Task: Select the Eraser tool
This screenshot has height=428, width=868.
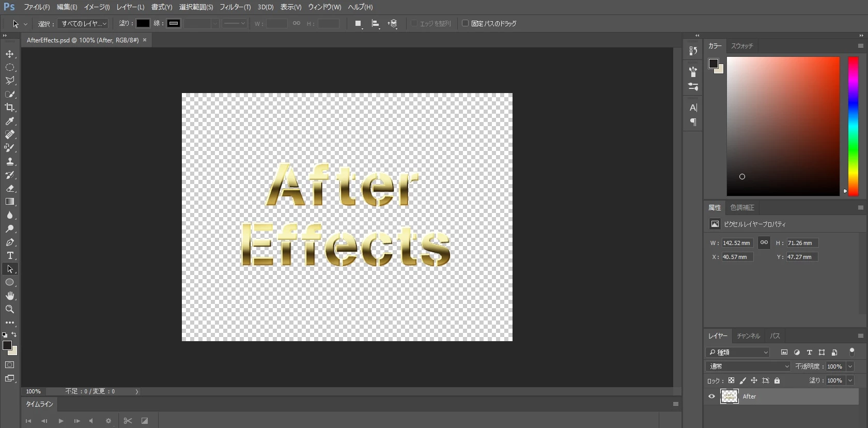Action: click(x=10, y=188)
